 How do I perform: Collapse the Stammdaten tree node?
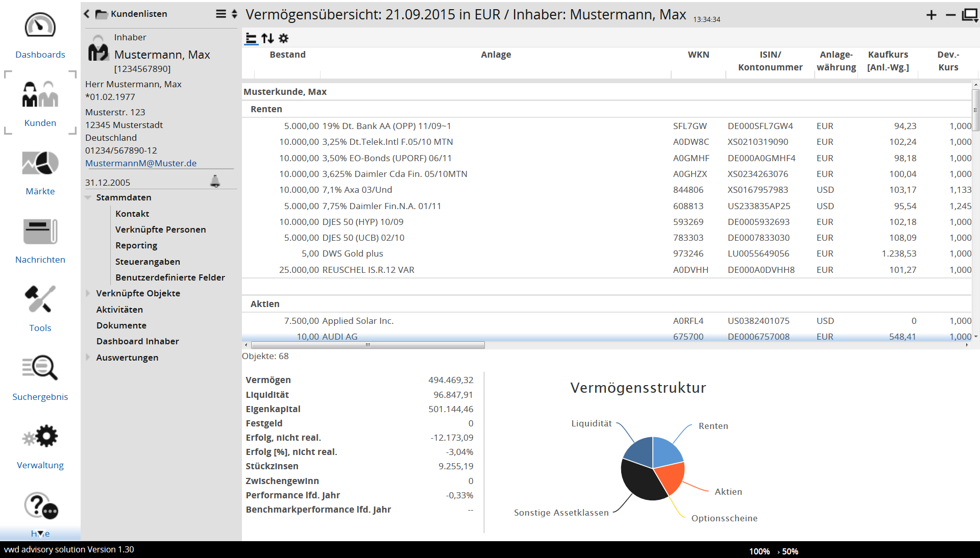coord(88,197)
